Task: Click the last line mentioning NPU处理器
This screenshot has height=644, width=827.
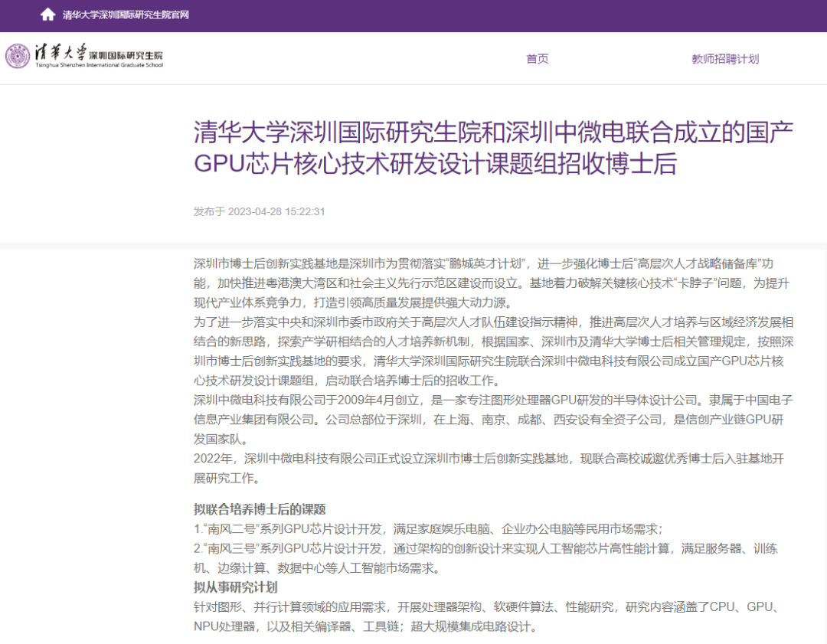Action: [366, 627]
